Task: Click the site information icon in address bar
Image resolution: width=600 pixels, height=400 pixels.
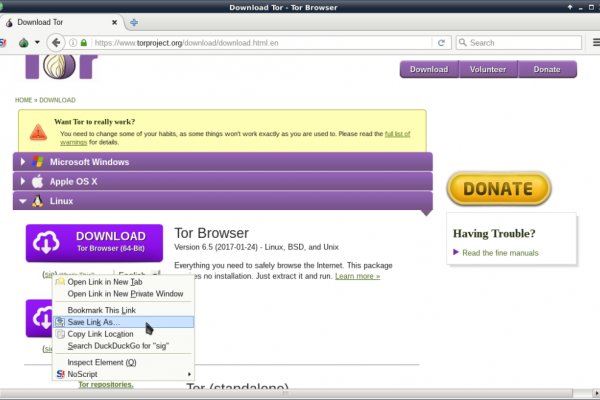Action: click(x=74, y=43)
